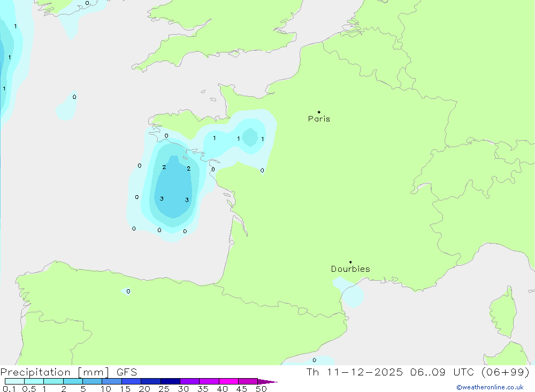Click the over-50 legend arrow tip
Viewport: 535px width, 392px height.
pyautogui.click(x=268, y=382)
